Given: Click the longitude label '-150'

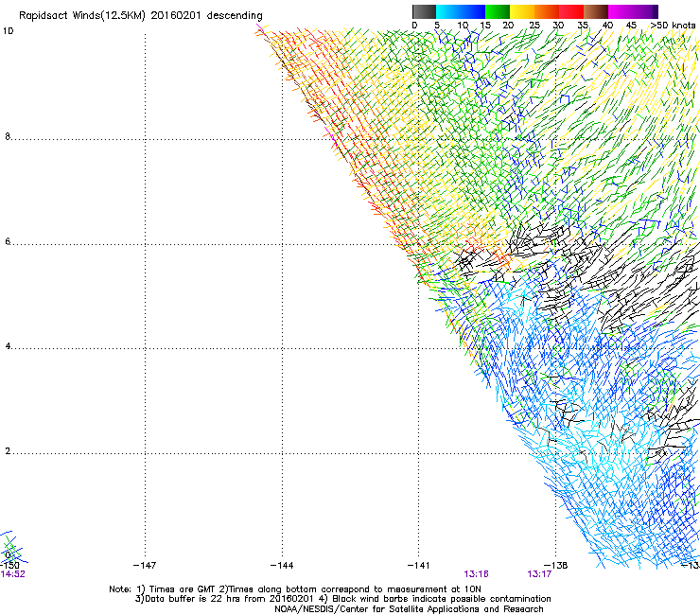Looking at the screenshot, I should [x=9, y=566].
